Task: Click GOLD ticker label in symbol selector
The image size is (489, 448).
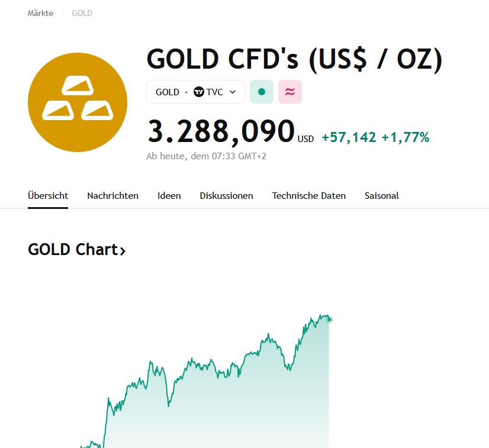Action: [167, 92]
